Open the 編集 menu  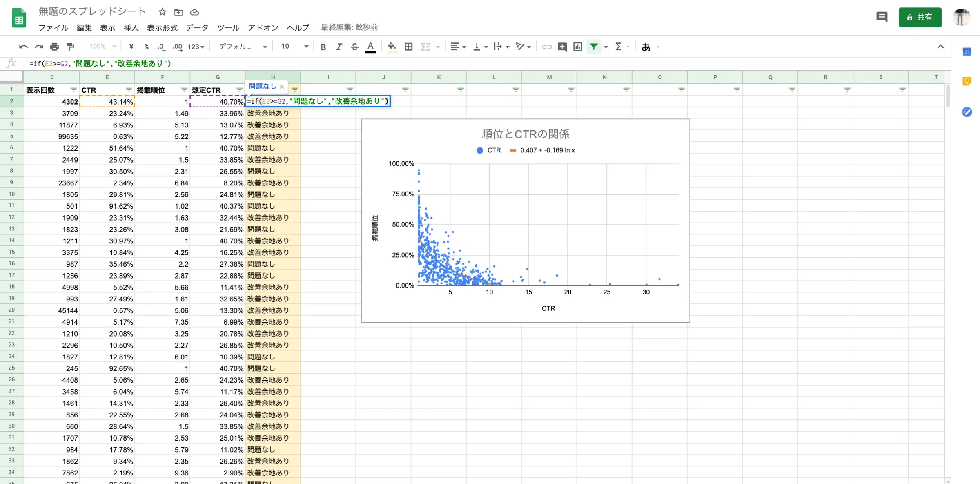84,27
